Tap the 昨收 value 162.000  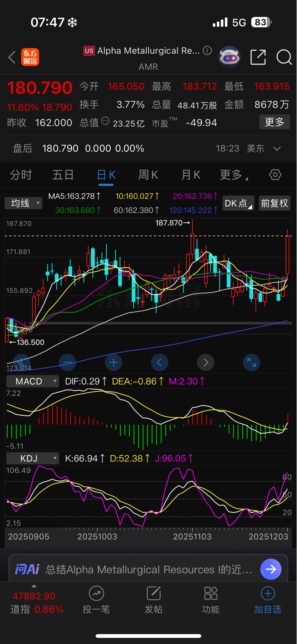(x=54, y=123)
